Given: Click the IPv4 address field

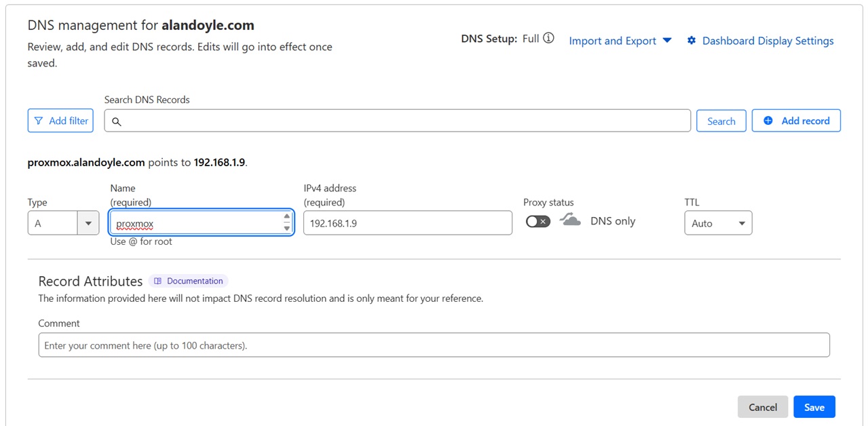Looking at the screenshot, I should pyautogui.click(x=408, y=223).
